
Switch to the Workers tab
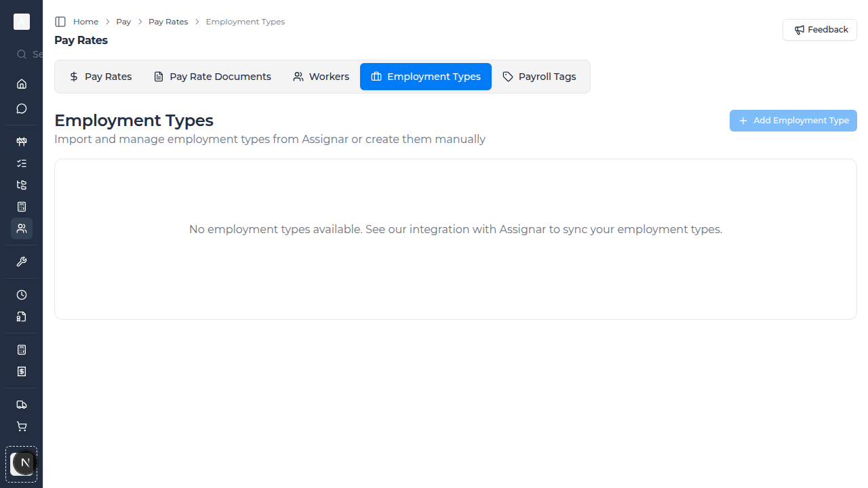321,76
